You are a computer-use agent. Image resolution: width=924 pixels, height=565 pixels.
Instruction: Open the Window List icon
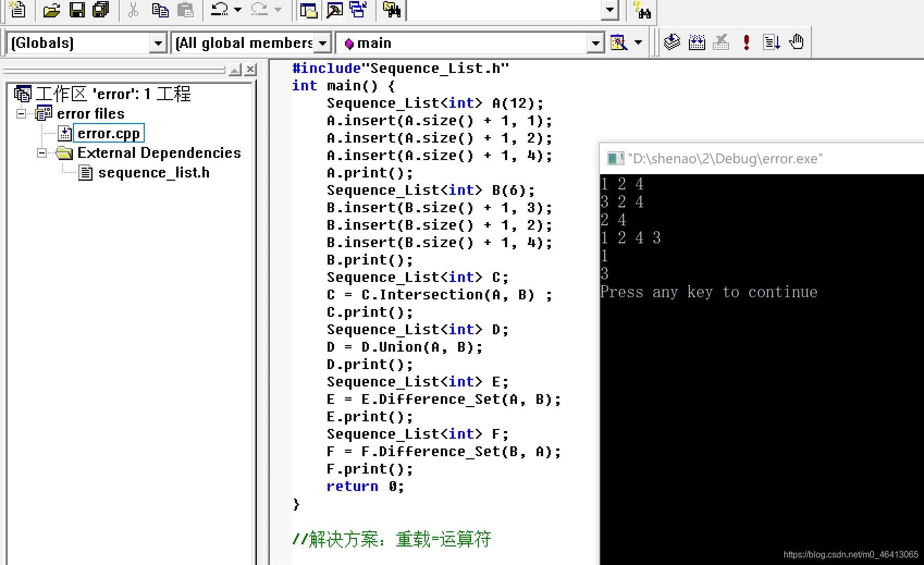pos(358,9)
